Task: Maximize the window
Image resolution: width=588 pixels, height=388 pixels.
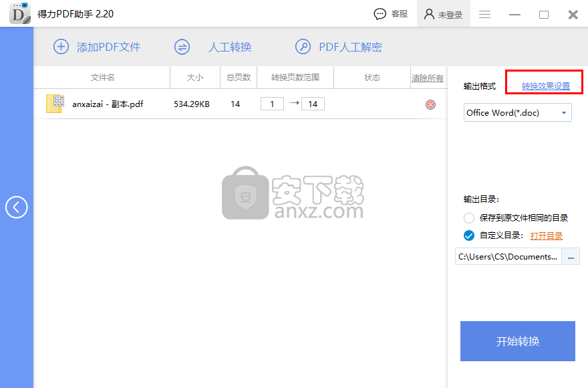Action: pos(544,15)
